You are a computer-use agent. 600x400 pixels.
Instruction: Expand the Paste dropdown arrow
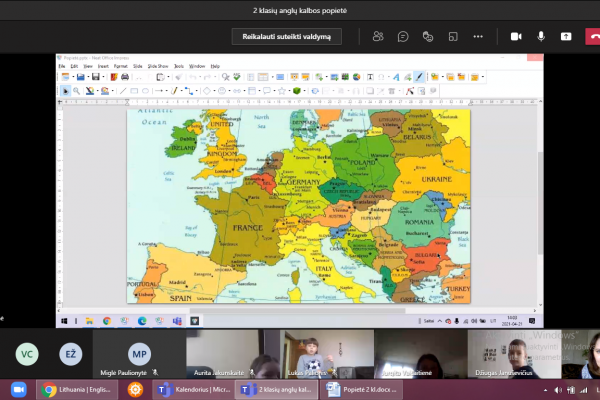click(x=168, y=77)
